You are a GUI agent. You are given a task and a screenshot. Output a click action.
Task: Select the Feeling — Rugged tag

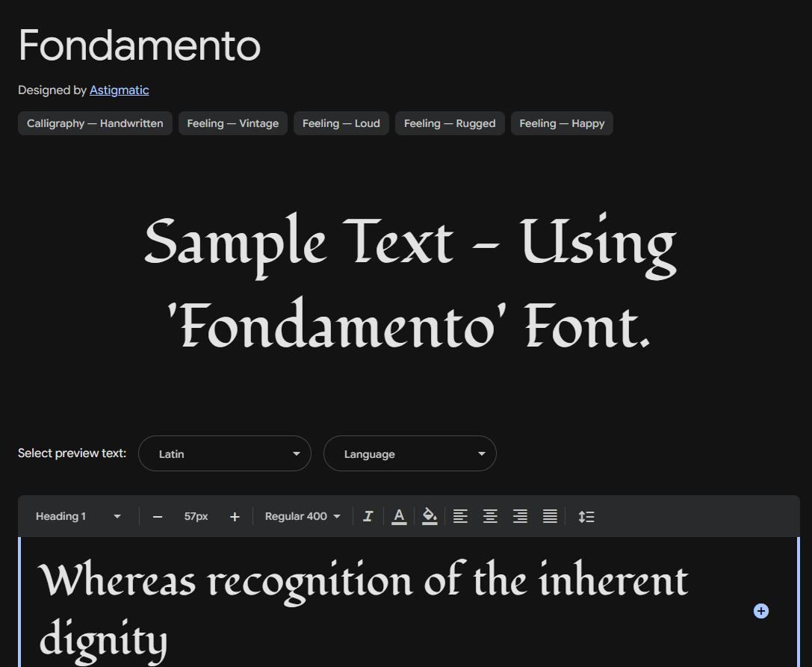(450, 123)
